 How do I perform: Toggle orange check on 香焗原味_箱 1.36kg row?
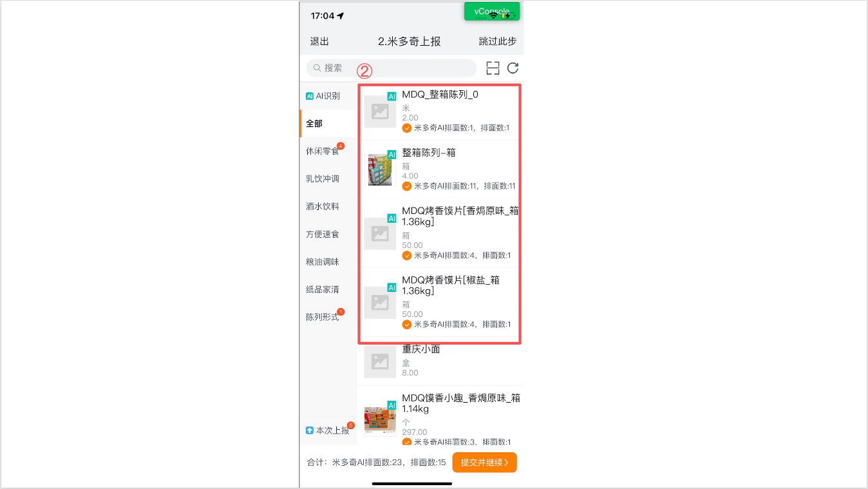tap(407, 255)
